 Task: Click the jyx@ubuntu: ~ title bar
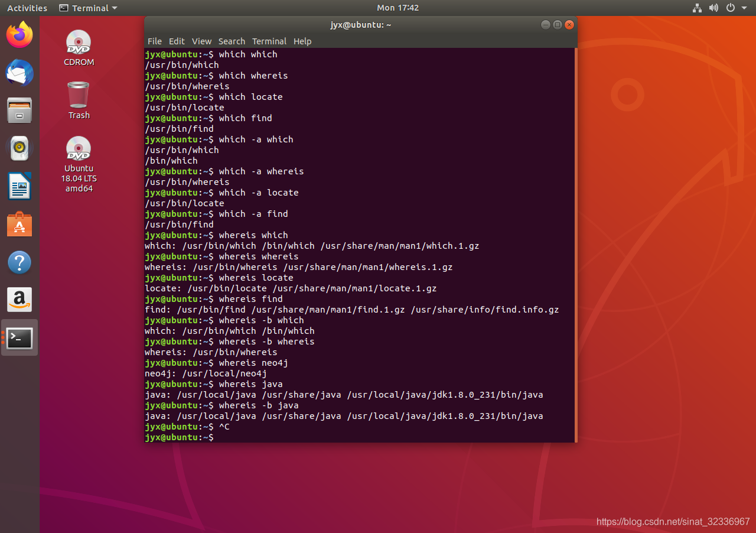pyautogui.click(x=360, y=25)
